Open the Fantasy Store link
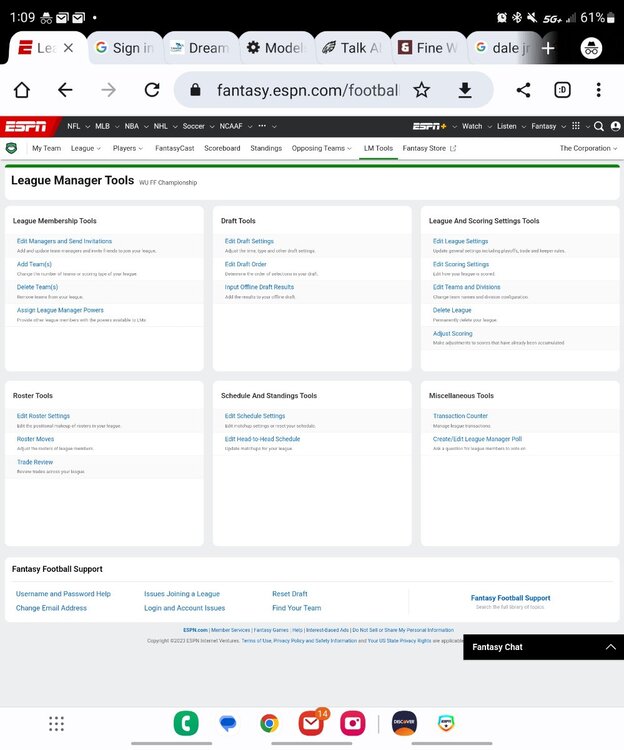The image size is (624, 750). 429,148
